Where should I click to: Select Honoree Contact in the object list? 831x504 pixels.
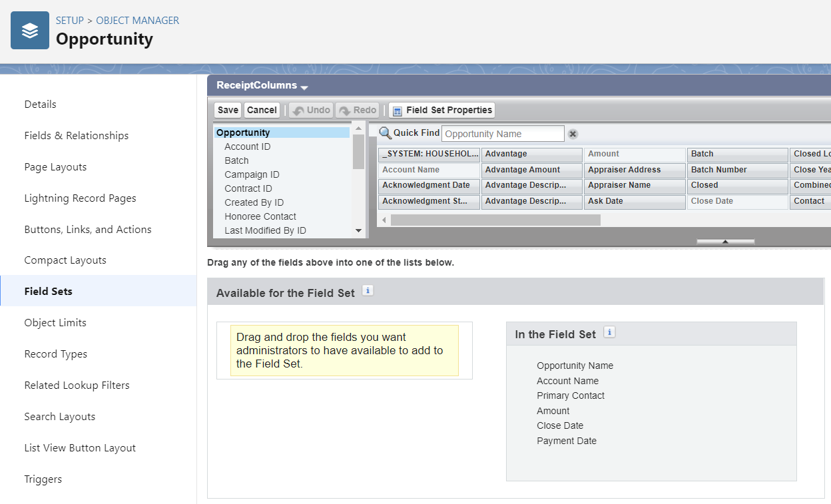point(260,216)
